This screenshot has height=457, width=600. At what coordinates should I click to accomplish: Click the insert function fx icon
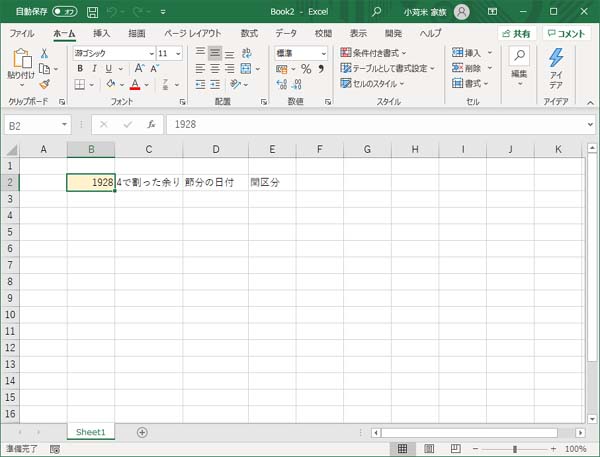pos(151,125)
